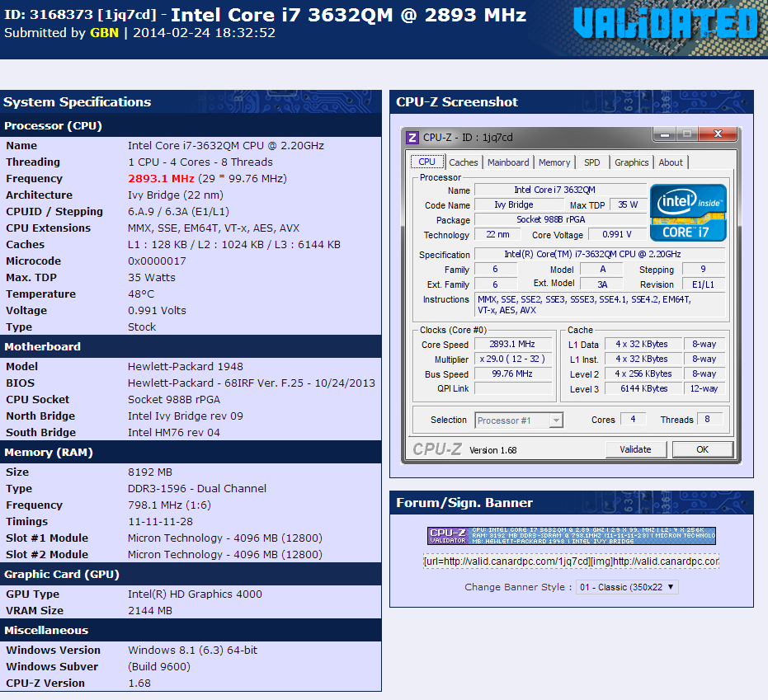Viewport: 768px width, 700px height.
Task: Click the Core Voltage 0.991 V field
Action: pos(617,234)
